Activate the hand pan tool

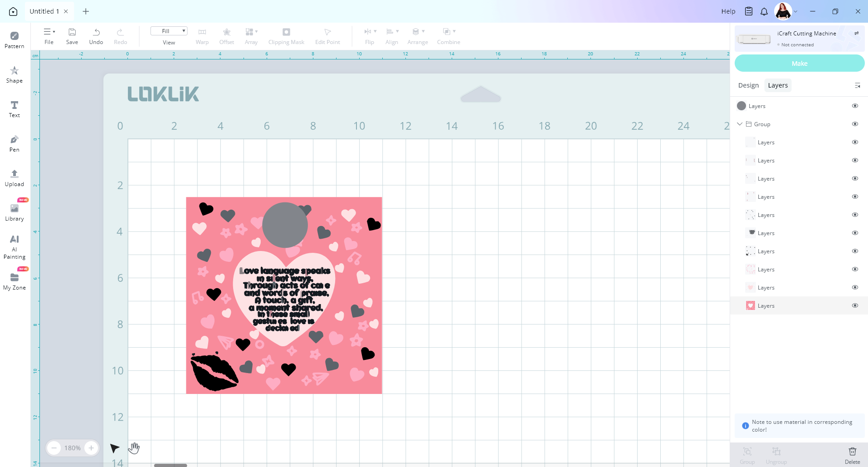134,448
